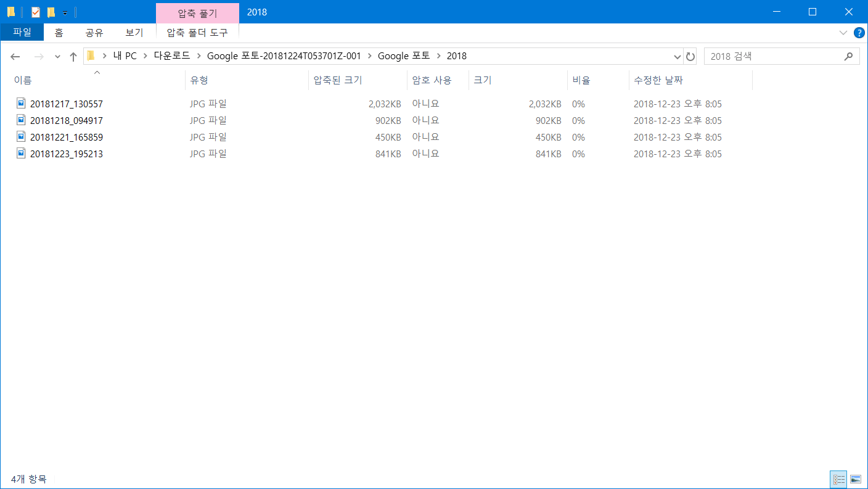Click the Back navigation arrow
This screenshot has height=489, width=868.
tap(15, 57)
